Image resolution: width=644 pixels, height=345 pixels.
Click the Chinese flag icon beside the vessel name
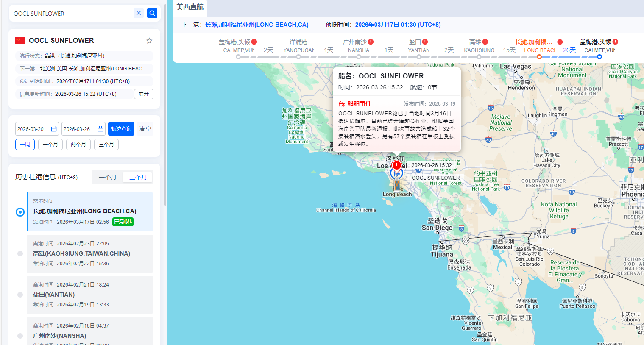(x=20, y=40)
